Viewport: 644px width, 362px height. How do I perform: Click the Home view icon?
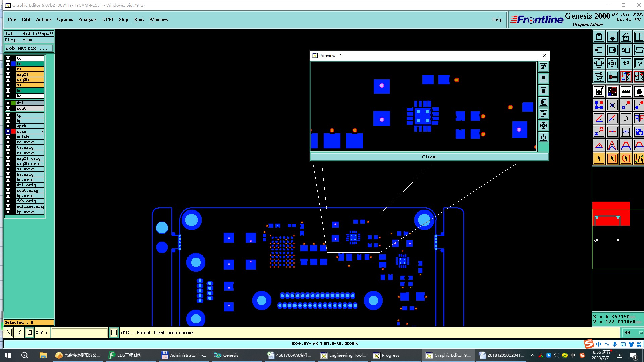click(x=626, y=37)
